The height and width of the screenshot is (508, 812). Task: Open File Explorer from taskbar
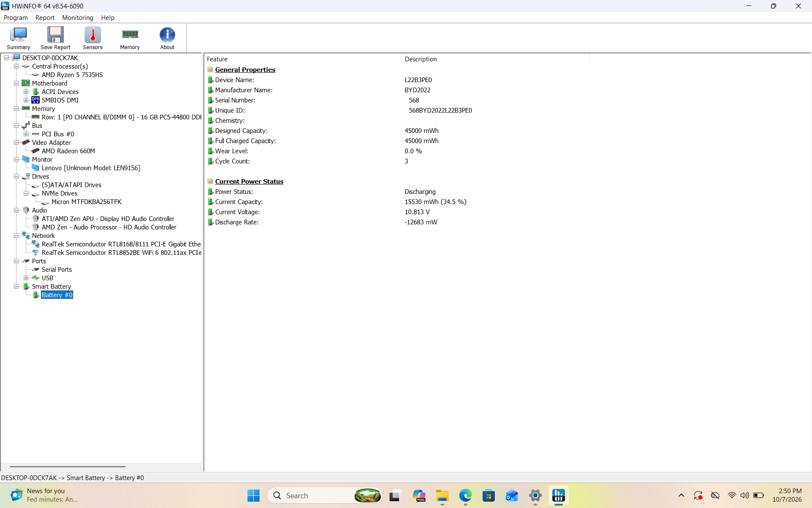coord(442,495)
